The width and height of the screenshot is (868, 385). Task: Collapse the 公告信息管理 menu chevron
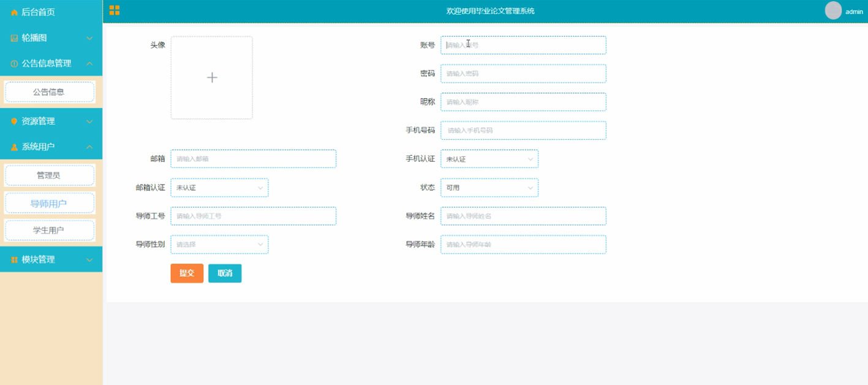click(89, 64)
